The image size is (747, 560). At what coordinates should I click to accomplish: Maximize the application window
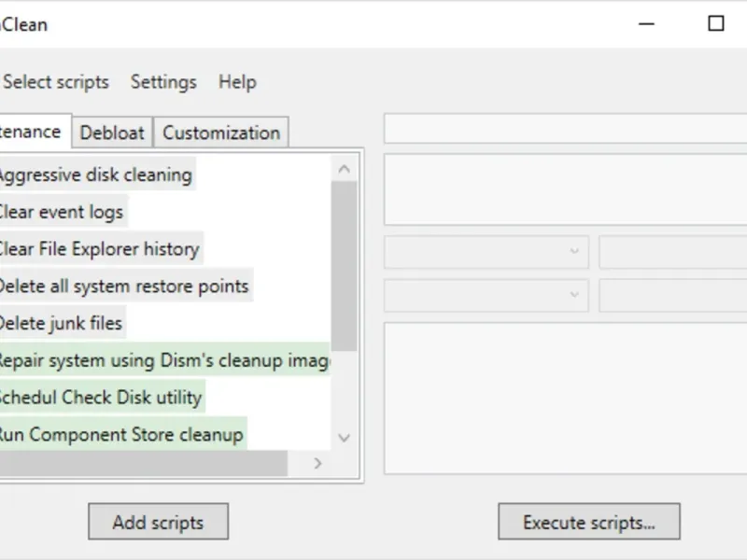click(716, 24)
